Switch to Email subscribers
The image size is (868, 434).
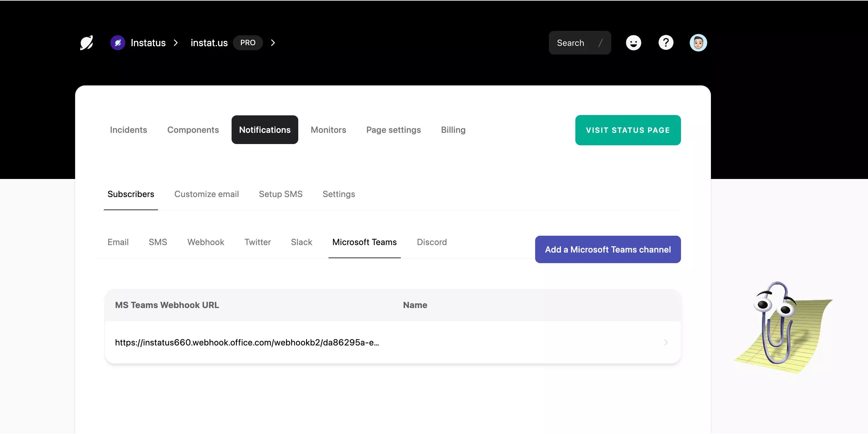[118, 242]
